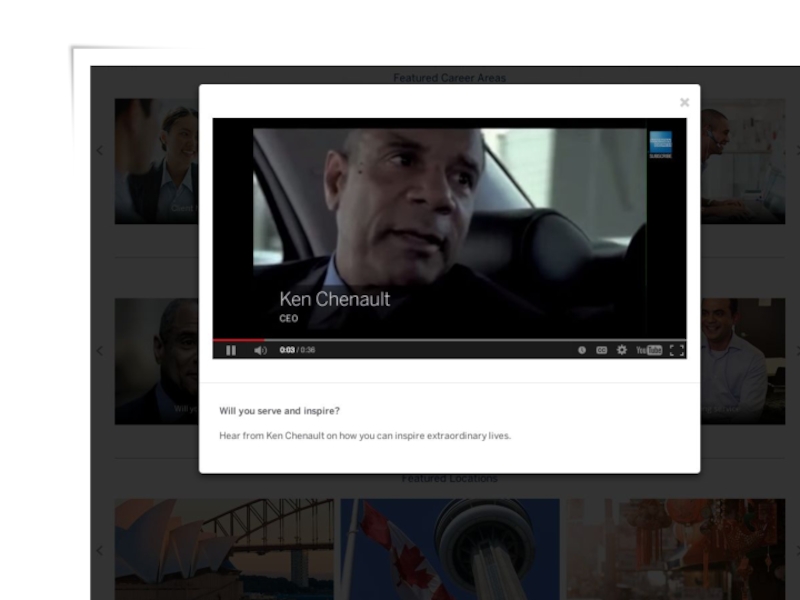Click the 0:03 / 0:36 time display
Viewport: 800px width, 600px height.
[x=297, y=350]
